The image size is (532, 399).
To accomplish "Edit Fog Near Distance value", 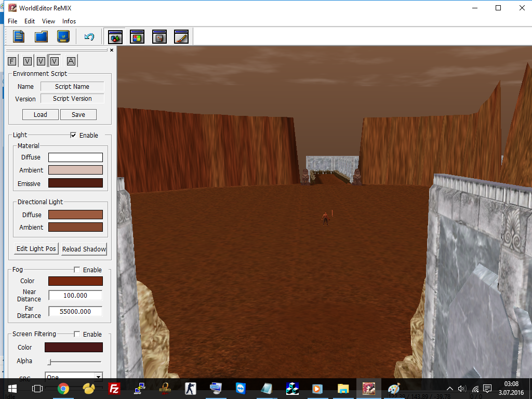I will pos(75,296).
